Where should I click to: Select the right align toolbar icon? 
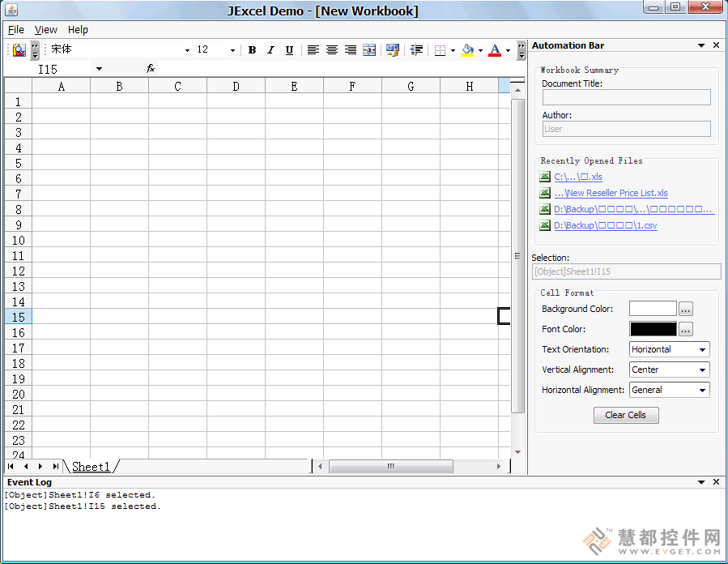pyautogui.click(x=350, y=49)
